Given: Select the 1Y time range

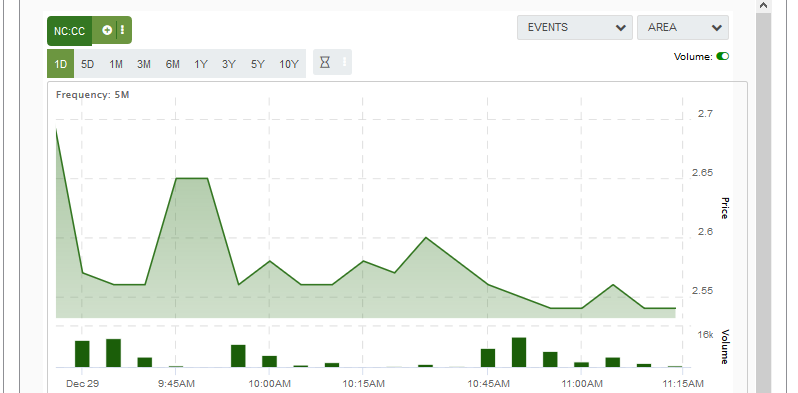Looking at the screenshot, I should click(x=201, y=64).
